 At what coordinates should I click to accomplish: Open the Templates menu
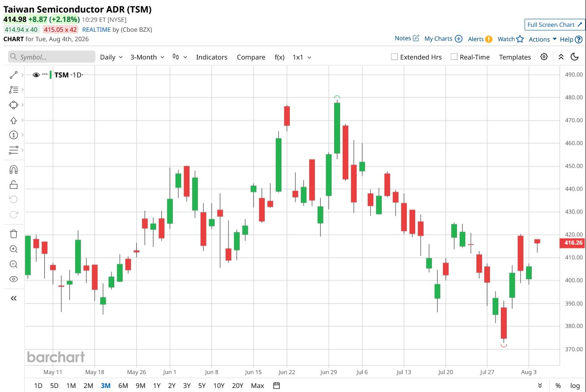(x=515, y=57)
